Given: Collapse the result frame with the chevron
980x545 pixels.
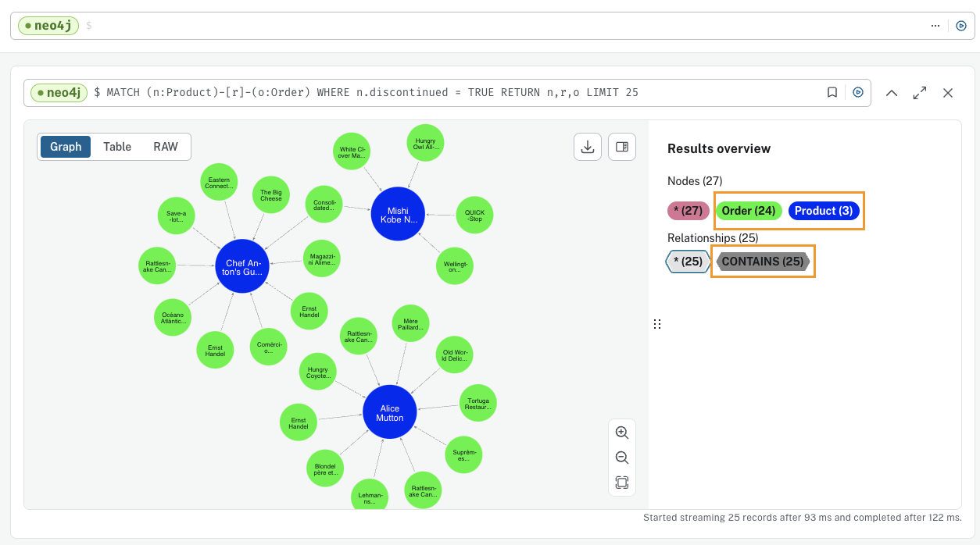Looking at the screenshot, I should 892,93.
